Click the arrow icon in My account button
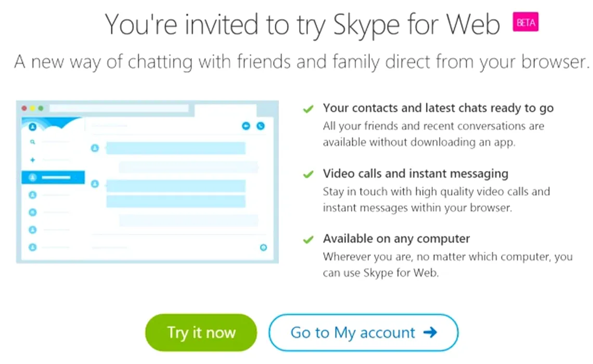593x364 pixels. pyautogui.click(x=430, y=333)
